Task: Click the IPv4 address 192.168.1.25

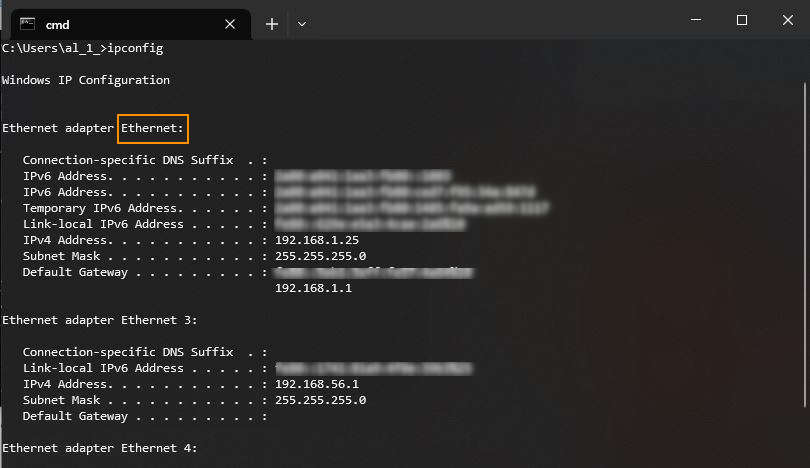Action: pyautogui.click(x=317, y=240)
